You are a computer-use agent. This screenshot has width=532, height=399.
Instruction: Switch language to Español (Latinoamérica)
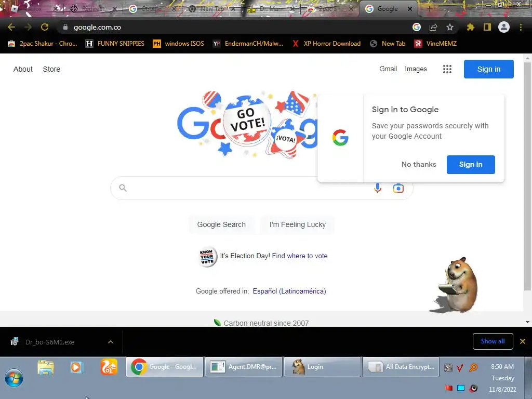[289, 291]
